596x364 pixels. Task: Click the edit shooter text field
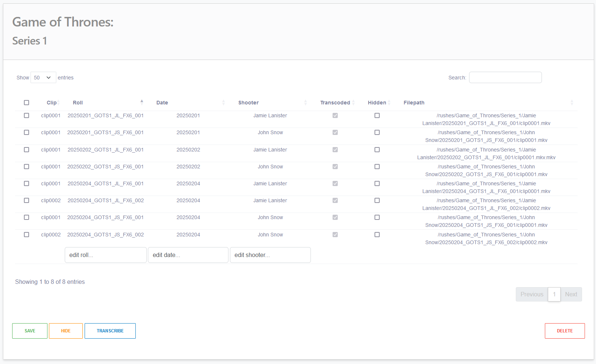coord(270,255)
